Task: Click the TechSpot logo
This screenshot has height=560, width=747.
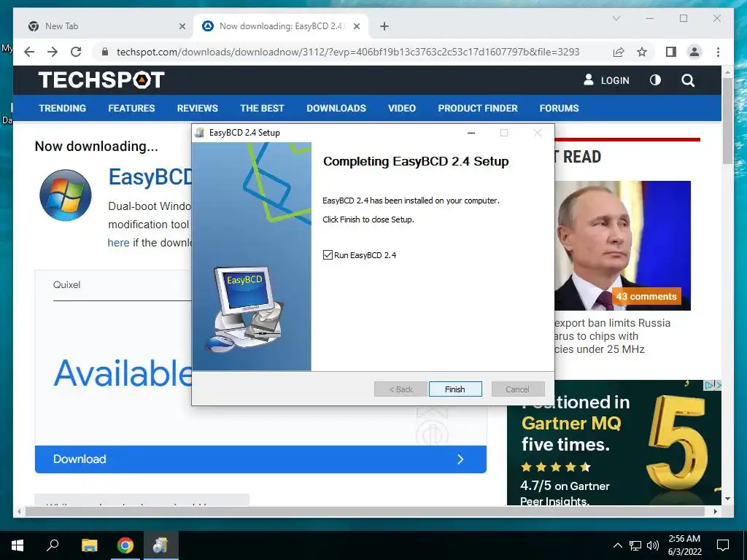Action: click(101, 79)
